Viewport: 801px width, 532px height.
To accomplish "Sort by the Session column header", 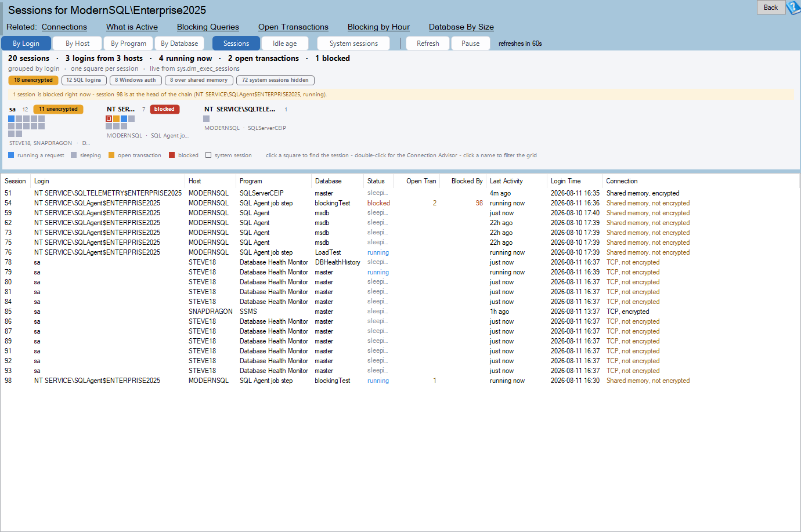I will tap(15, 181).
